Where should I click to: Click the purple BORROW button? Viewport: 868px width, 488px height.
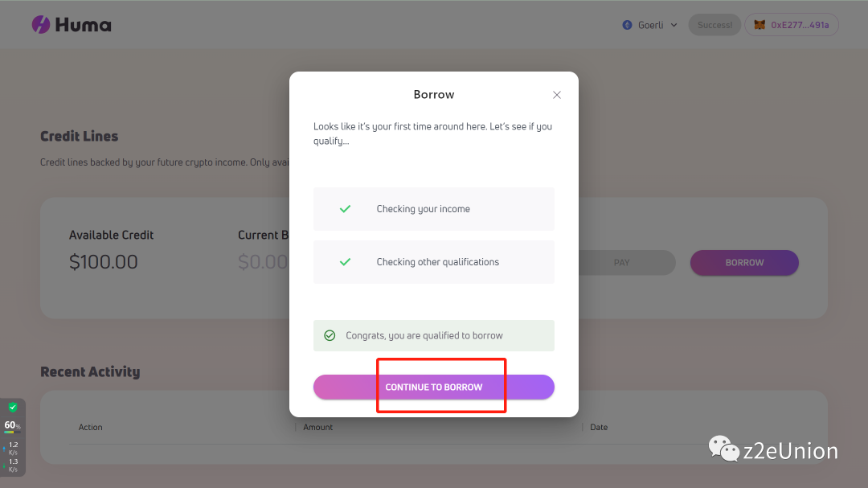744,263
